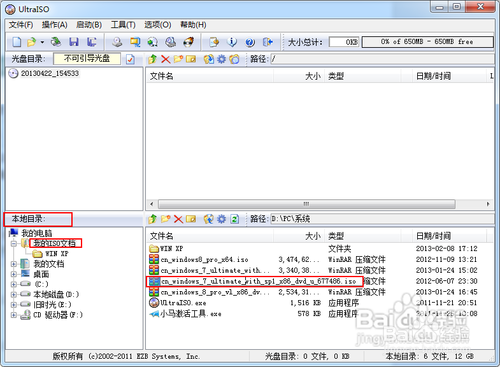Click the Save As toolbar icon
This screenshot has width=500, height=367.
[91, 42]
